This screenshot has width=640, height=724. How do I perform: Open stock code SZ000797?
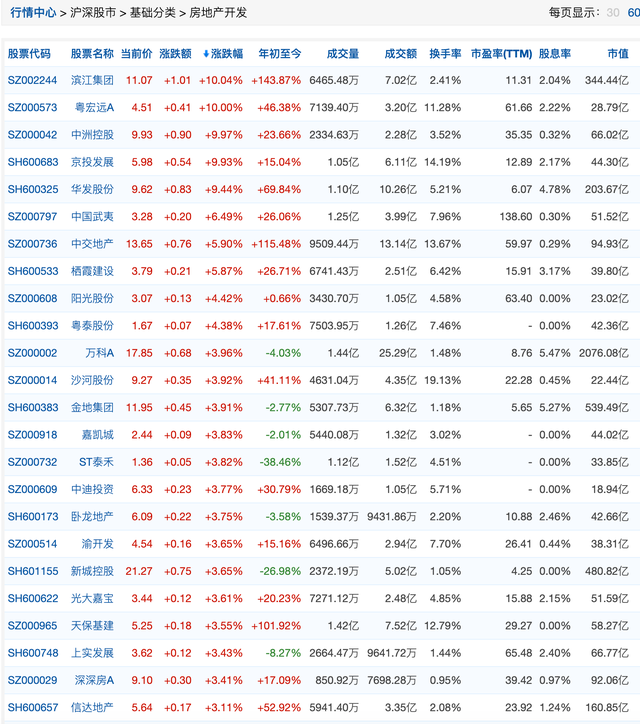(32, 217)
